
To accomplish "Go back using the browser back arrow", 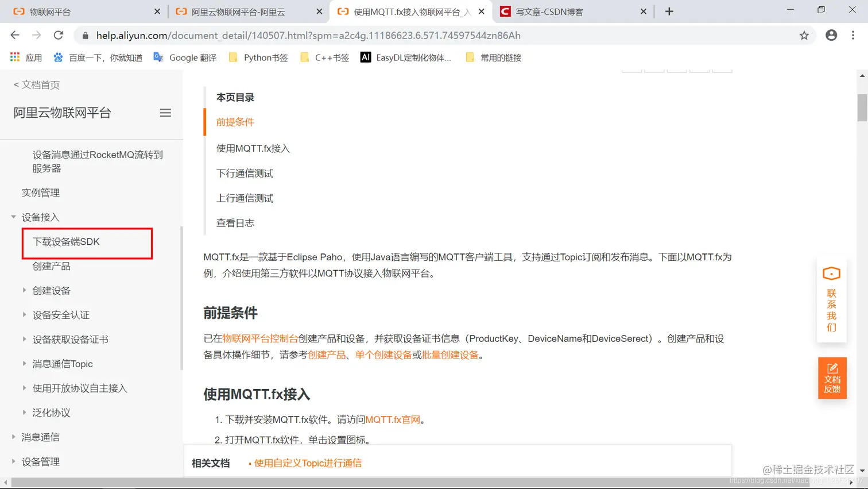I will pos(15,35).
